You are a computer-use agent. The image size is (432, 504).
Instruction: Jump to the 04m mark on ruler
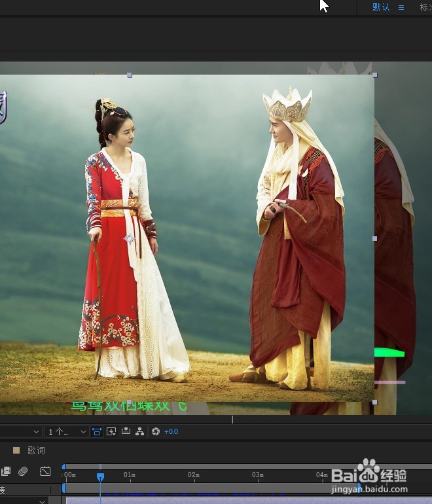coord(322,475)
